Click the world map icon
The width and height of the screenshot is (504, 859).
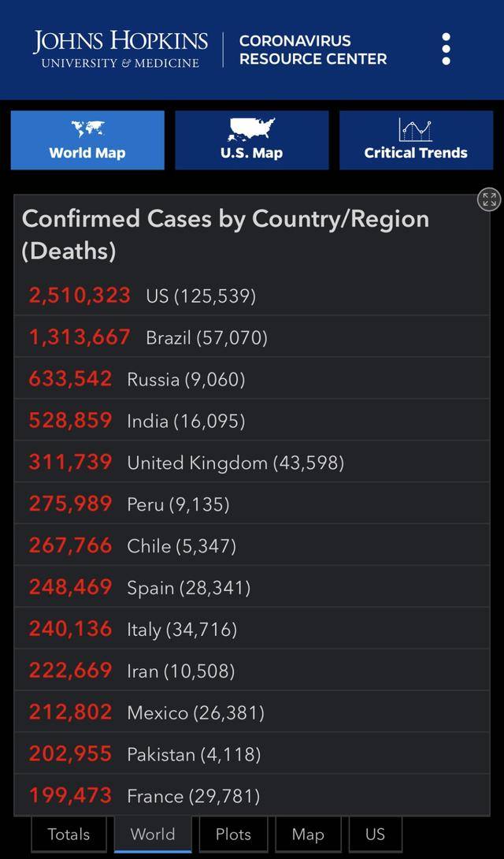pos(87,129)
